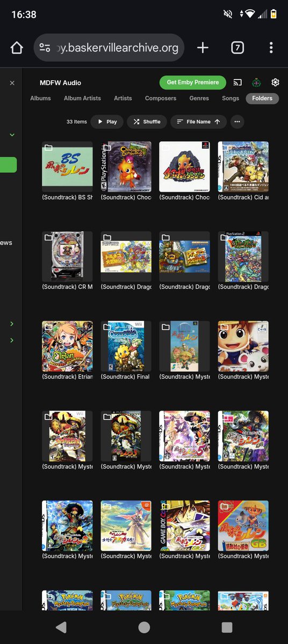The width and height of the screenshot is (288, 644).
Task: Tap the cast to device icon
Action: click(x=237, y=83)
